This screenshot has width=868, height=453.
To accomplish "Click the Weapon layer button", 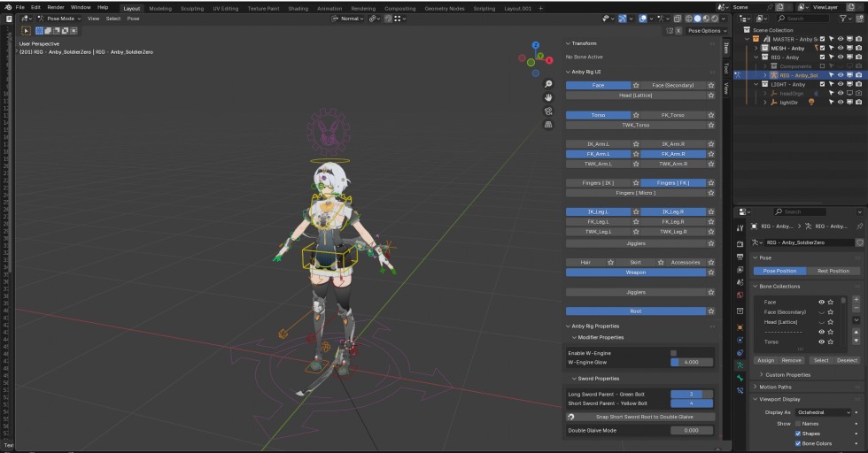I will (635, 273).
